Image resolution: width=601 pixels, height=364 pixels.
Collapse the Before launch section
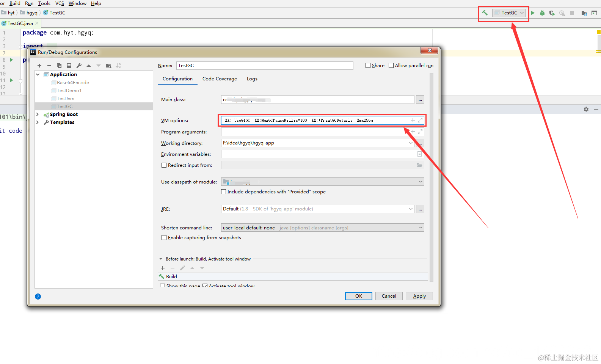point(161,259)
